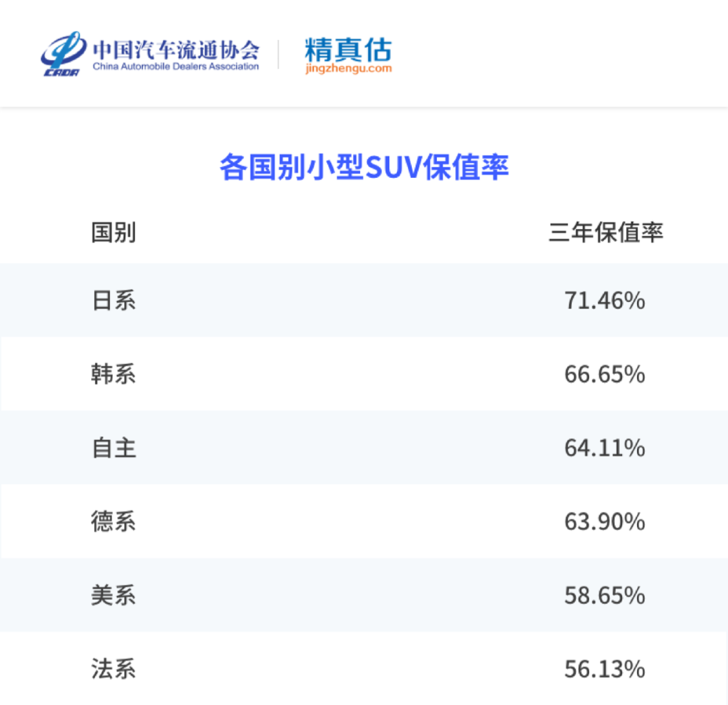Viewport: 728px width, 705px height.
Task: Click the 56.13% value
Action: pyautogui.click(x=605, y=669)
